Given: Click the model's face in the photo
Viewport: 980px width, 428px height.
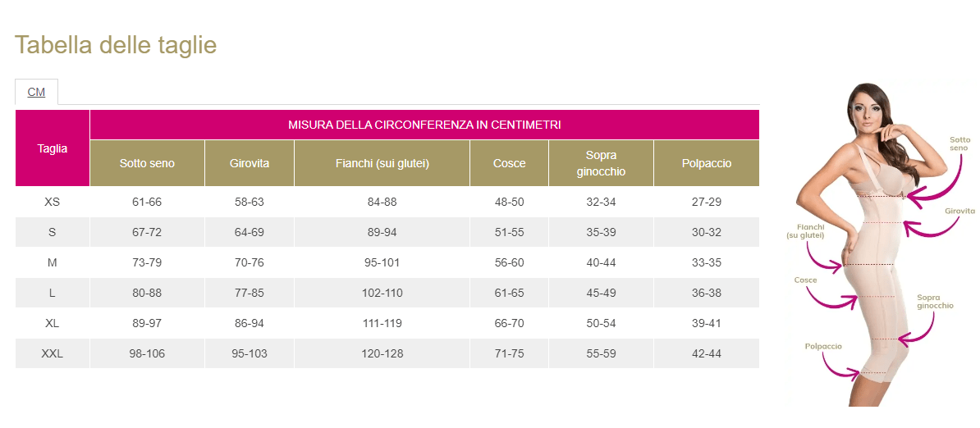Looking at the screenshot, I should pos(868,109).
